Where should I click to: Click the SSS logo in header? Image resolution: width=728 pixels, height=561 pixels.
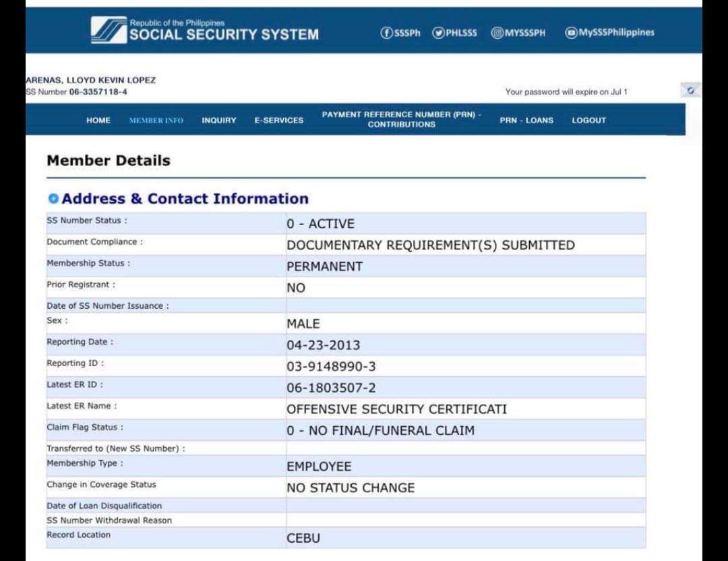tap(108, 30)
